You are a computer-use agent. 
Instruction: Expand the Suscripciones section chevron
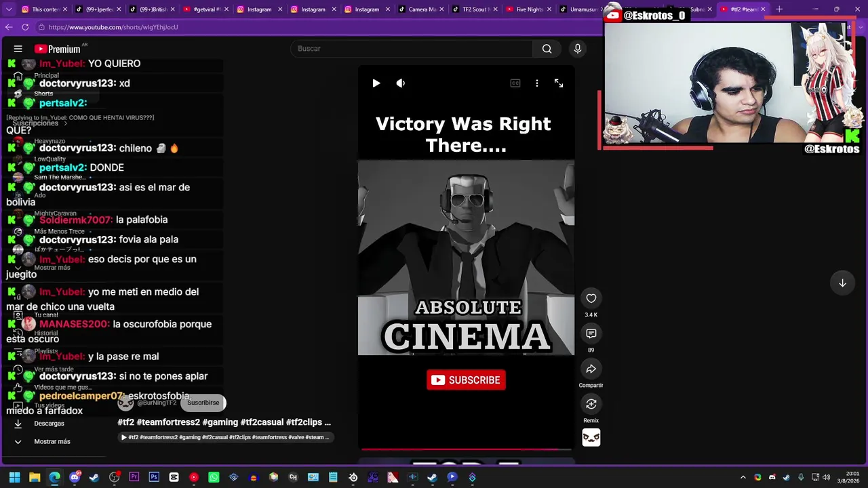(66, 123)
